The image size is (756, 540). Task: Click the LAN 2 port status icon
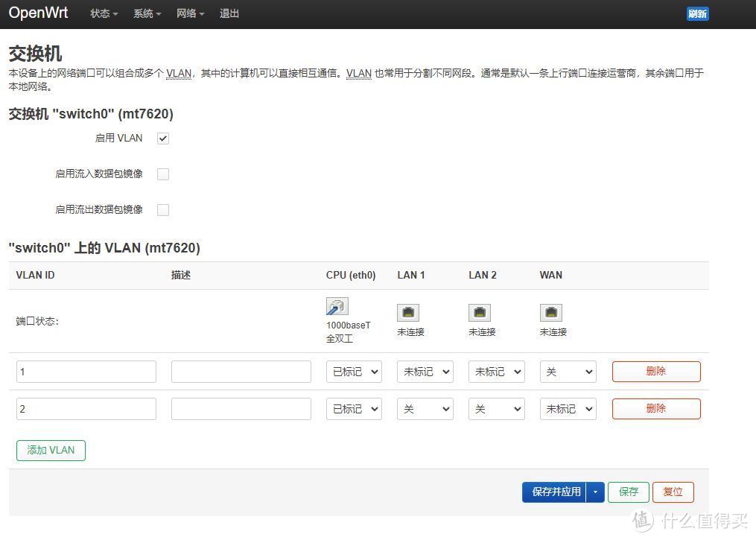tap(480, 312)
